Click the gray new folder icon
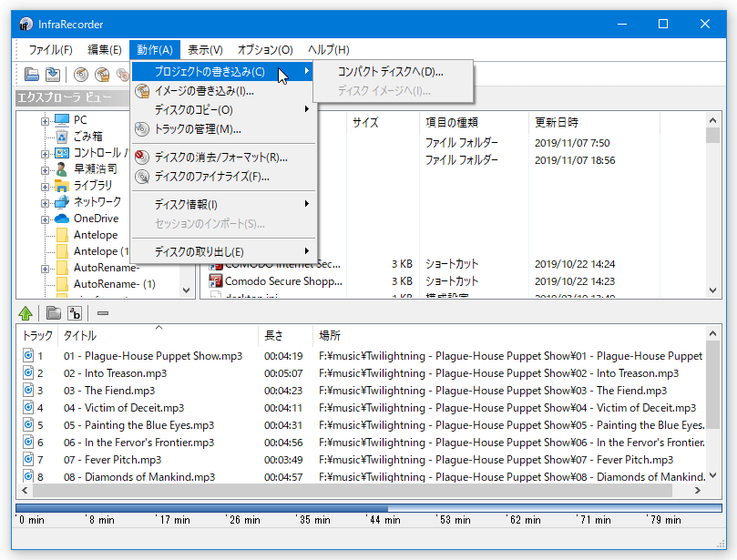The width and height of the screenshot is (737, 560). coord(54,313)
